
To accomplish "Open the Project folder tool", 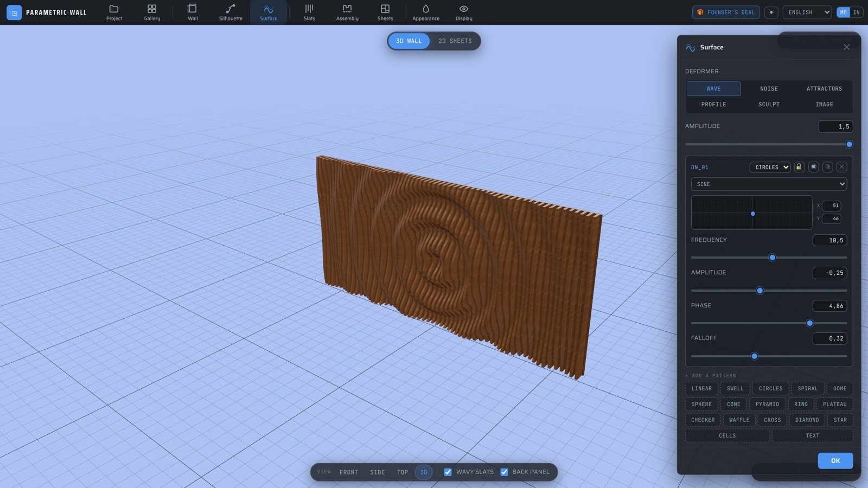I will [114, 12].
